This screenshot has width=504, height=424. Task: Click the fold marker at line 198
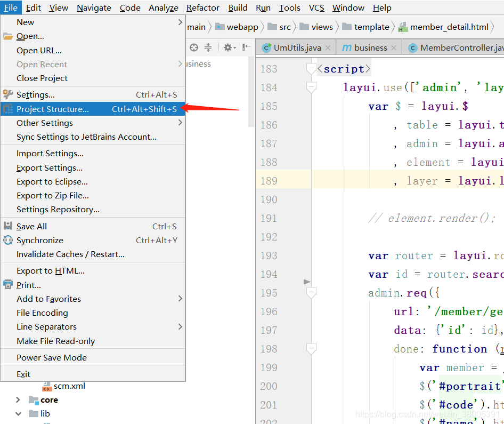311,349
